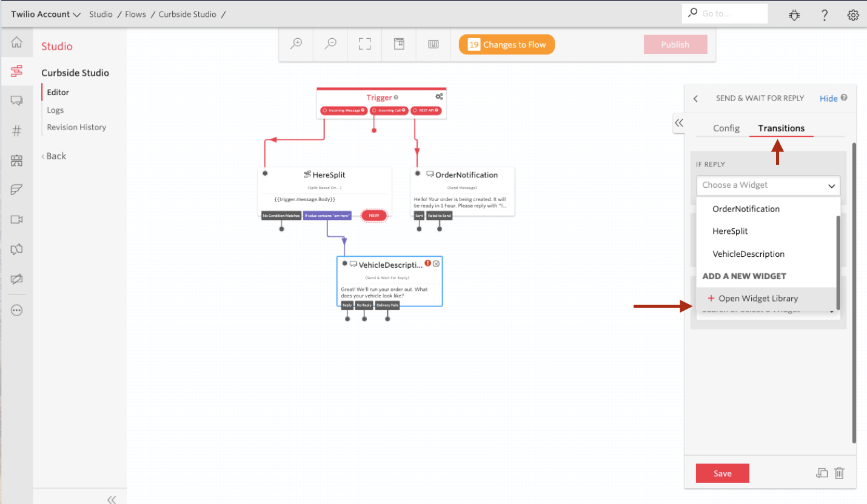Show keyboard shortcuts from the toolbar

coord(433,44)
